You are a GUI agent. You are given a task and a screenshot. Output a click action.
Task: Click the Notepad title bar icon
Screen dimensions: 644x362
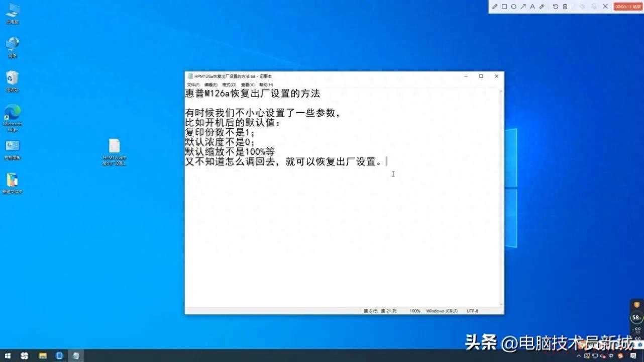pos(190,76)
